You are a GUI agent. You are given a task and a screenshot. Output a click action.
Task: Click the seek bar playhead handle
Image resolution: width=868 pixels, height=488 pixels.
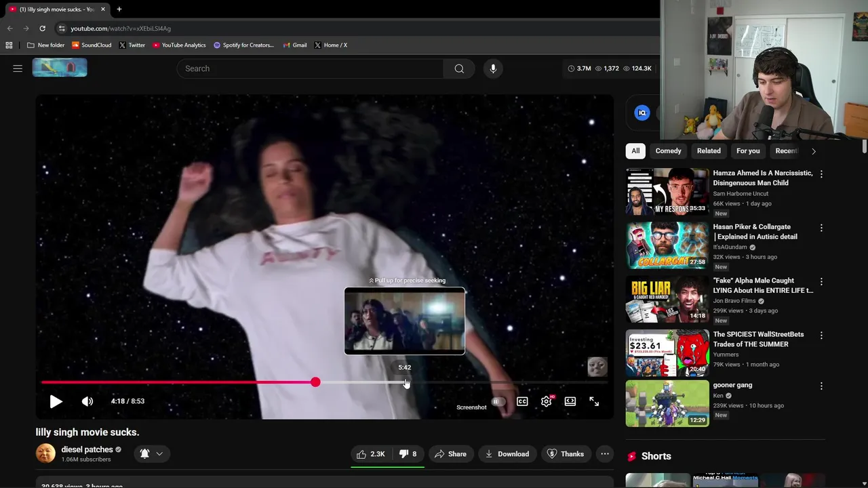(315, 382)
